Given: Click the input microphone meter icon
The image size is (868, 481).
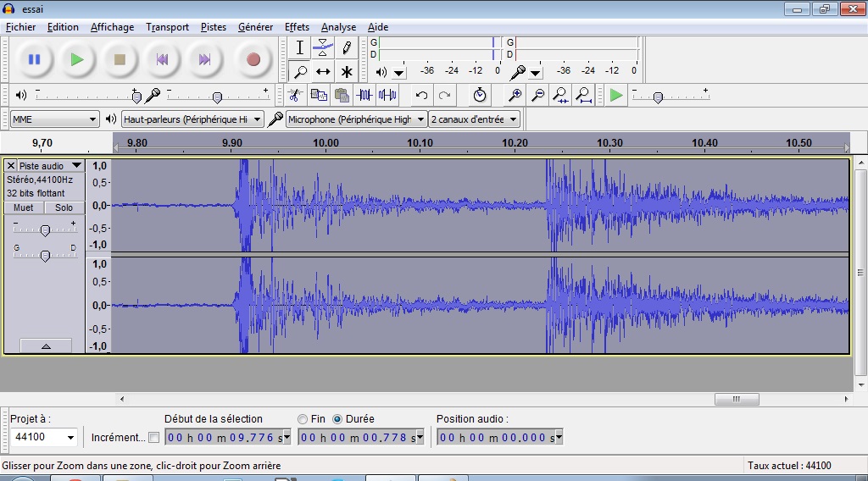Looking at the screenshot, I should coord(518,72).
